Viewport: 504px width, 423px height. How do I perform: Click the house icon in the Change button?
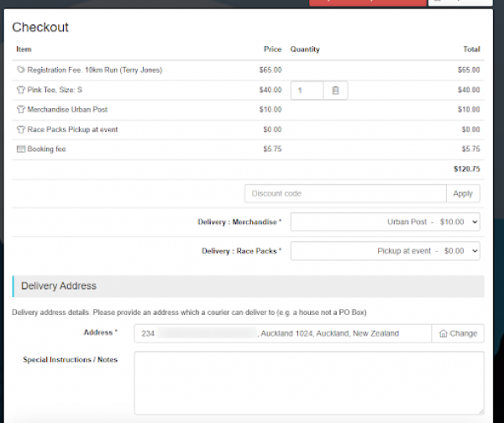tap(443, 333)
